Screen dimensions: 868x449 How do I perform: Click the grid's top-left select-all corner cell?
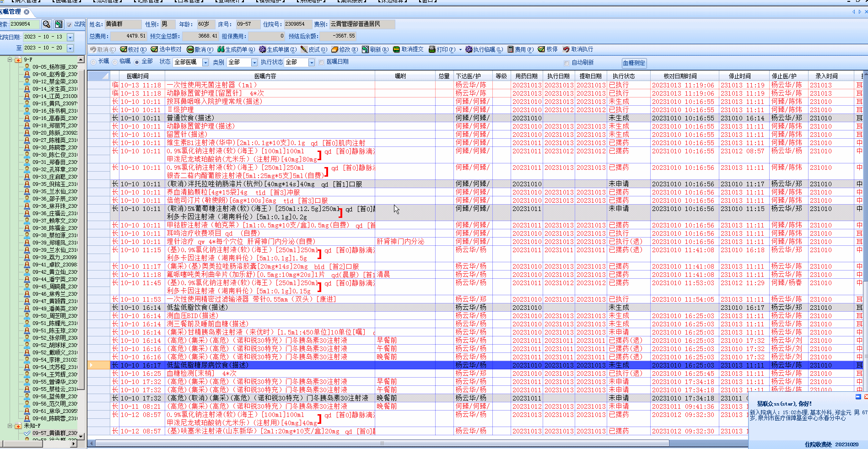click(99, 76)
